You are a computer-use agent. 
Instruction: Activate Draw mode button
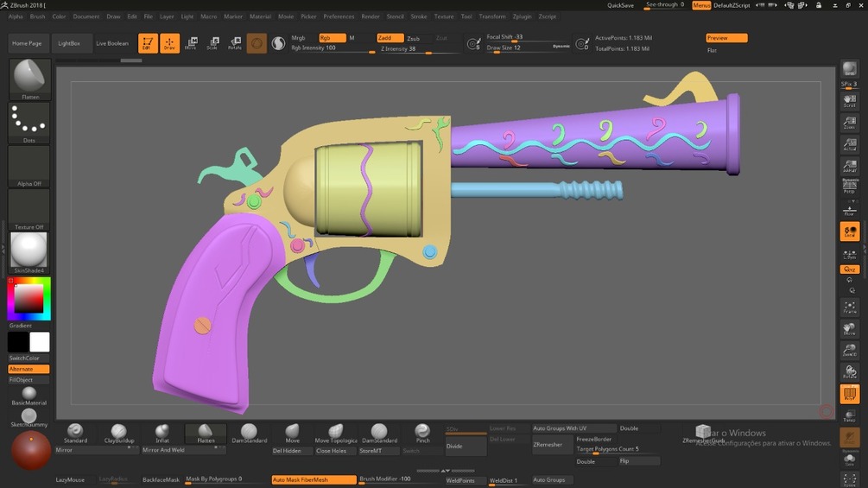pyautogui.click(x=169, y=43)
